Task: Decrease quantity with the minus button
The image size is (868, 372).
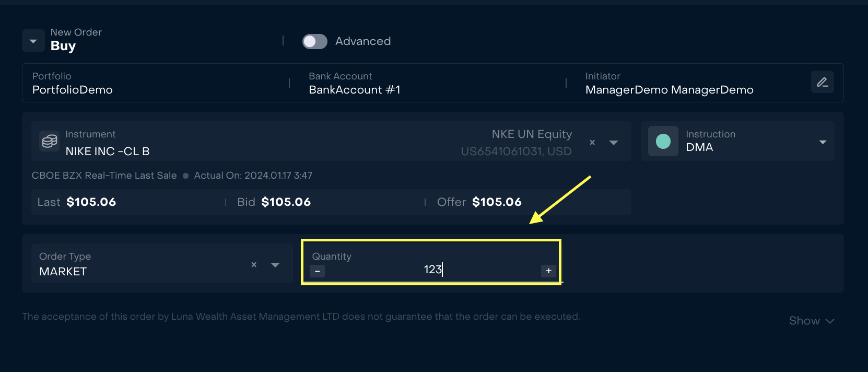Action: tap(317, 271)
